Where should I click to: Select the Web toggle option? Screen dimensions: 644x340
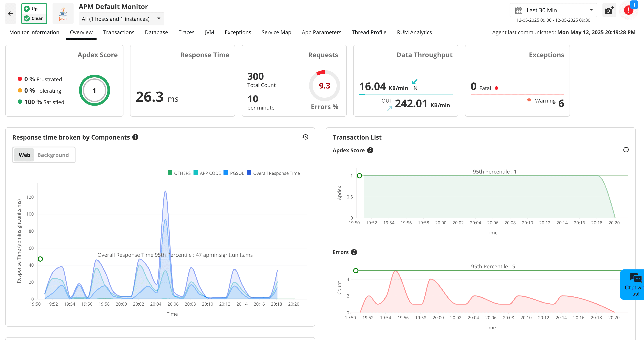click(24, 155)
